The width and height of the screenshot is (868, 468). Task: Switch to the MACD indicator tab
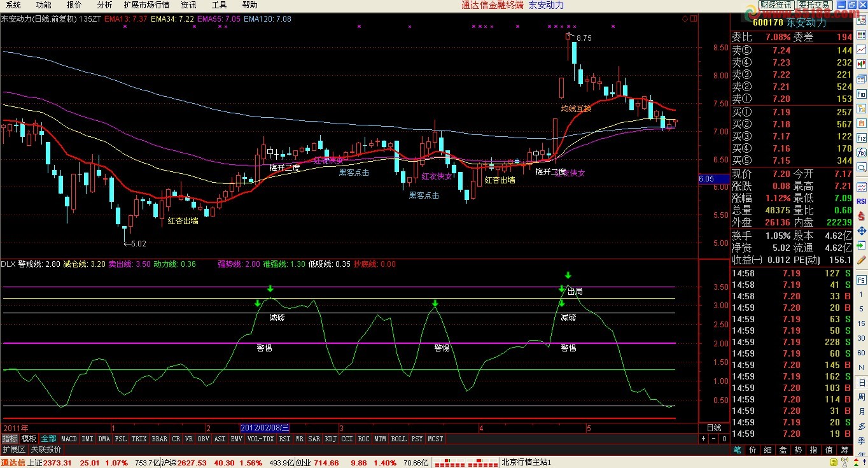[69, 439]
